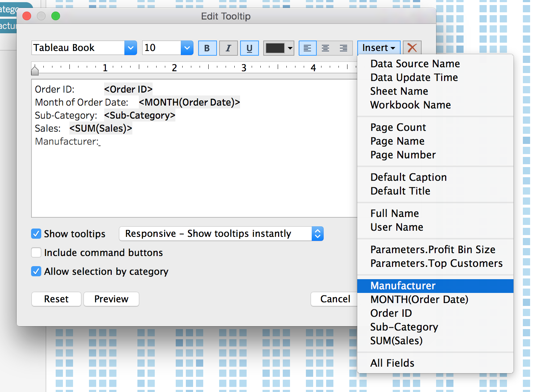Insert MONTH(Order Date) from menu

(x=435, y=299)
